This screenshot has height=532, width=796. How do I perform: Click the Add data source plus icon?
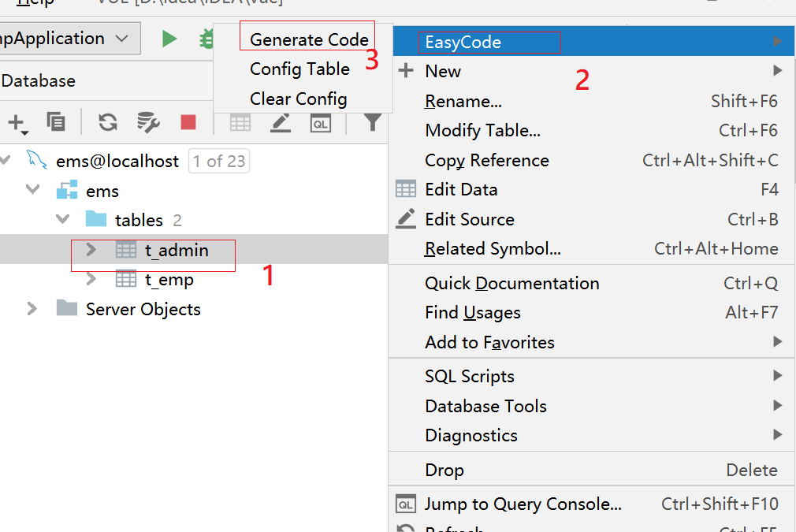pyautogui.click(x=17, y=122)
